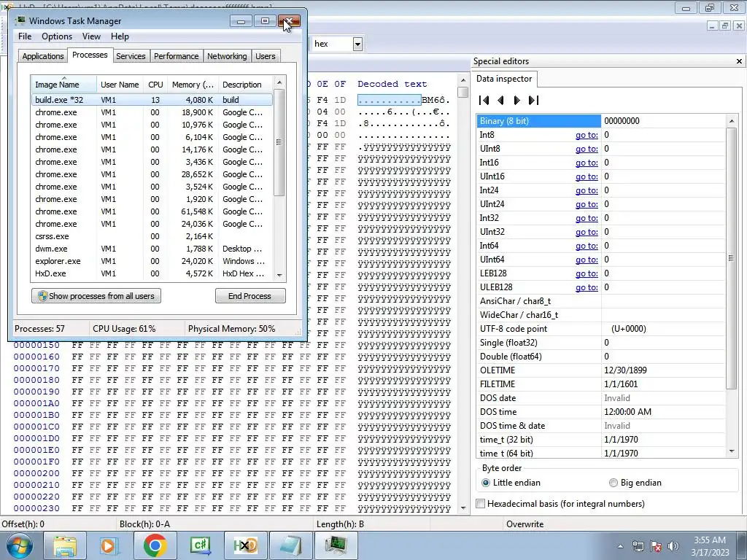
Task: Open the clock showing 3:55 AM
Action: [x=710, y=545]
